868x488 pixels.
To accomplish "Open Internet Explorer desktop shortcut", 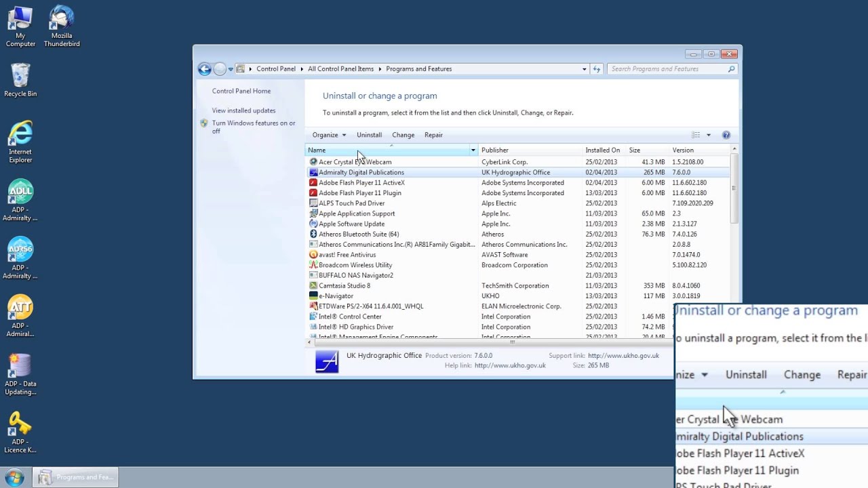I will [x=20, y=142].
